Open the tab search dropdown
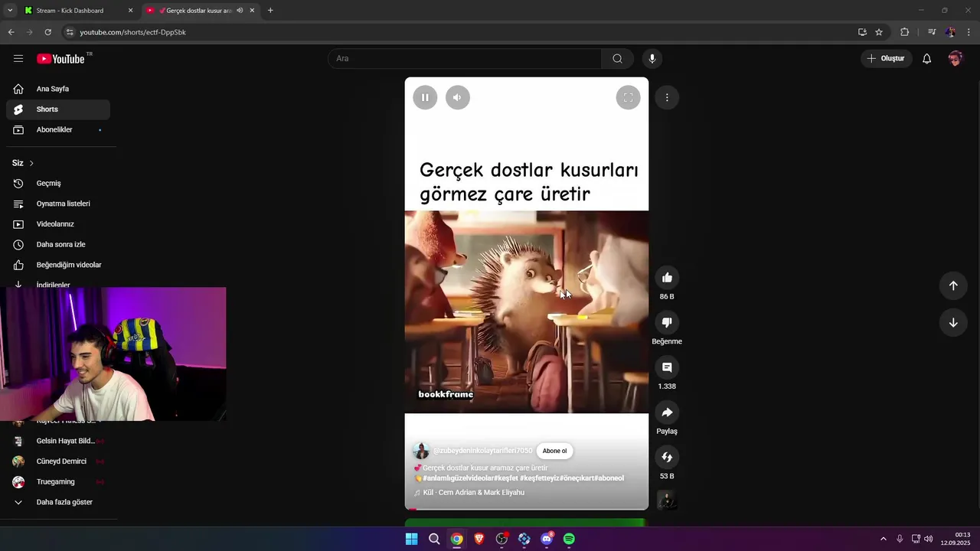This screenshot has width=980, height=551. tap(10, 11)
